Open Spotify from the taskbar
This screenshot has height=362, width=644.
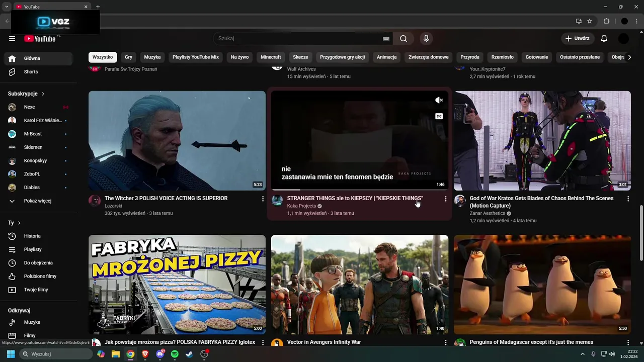coord(175,354)
